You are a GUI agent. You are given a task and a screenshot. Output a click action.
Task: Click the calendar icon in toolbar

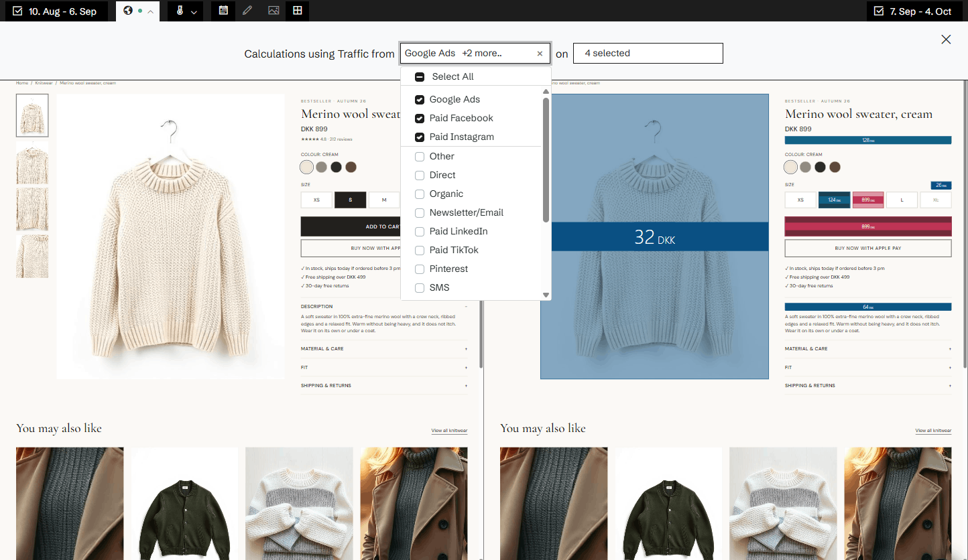click(223, 11)
